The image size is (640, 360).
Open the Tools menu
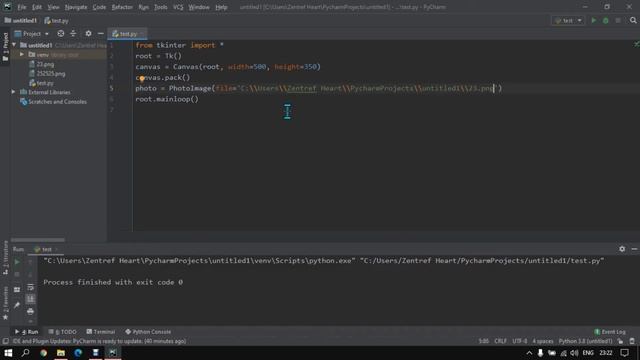point(160,7)
